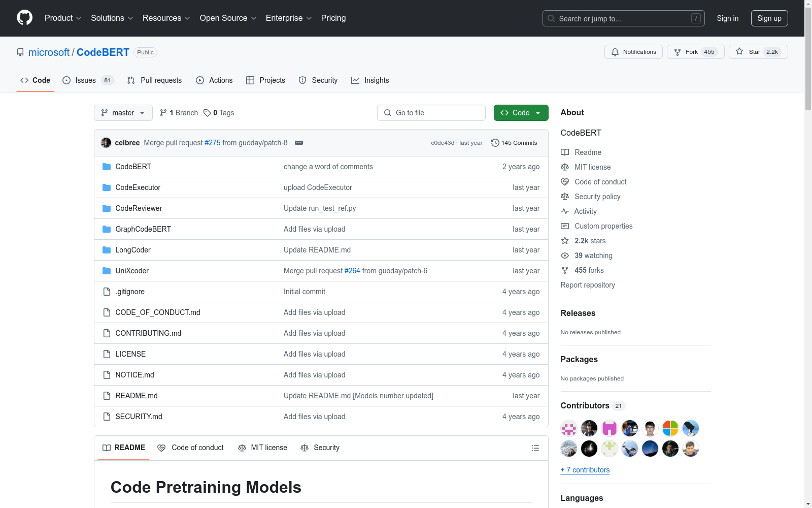Expand the master branch dropdown
This screenshot has height=508, width=812.
[x=123, y=113]
